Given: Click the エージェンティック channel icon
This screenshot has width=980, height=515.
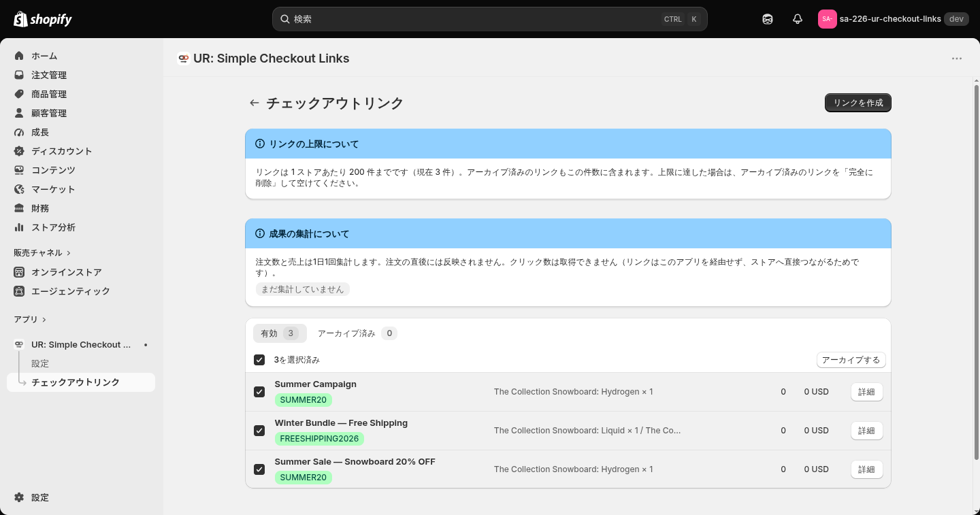Looking at the screenshot, I should click(19, 291).
